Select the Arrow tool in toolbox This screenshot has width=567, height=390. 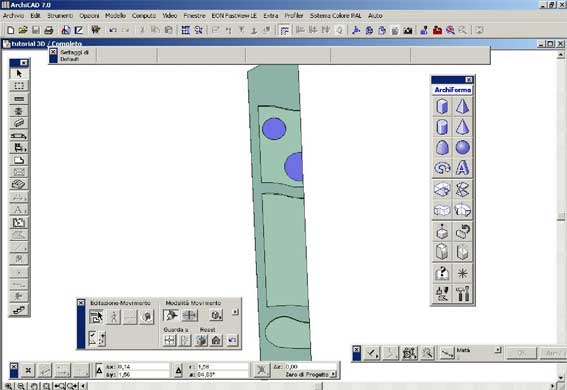tap(19, 73)
